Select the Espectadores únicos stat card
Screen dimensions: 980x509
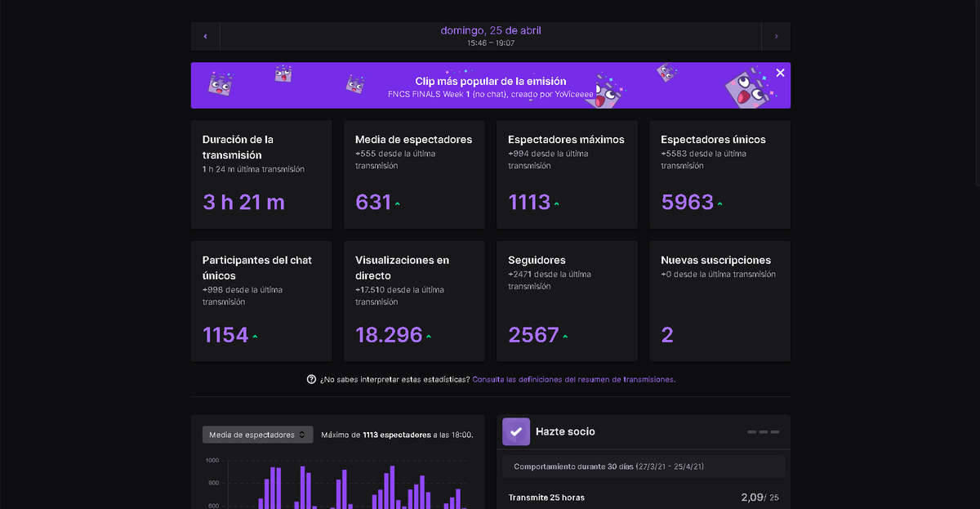[x=719, y=175]
